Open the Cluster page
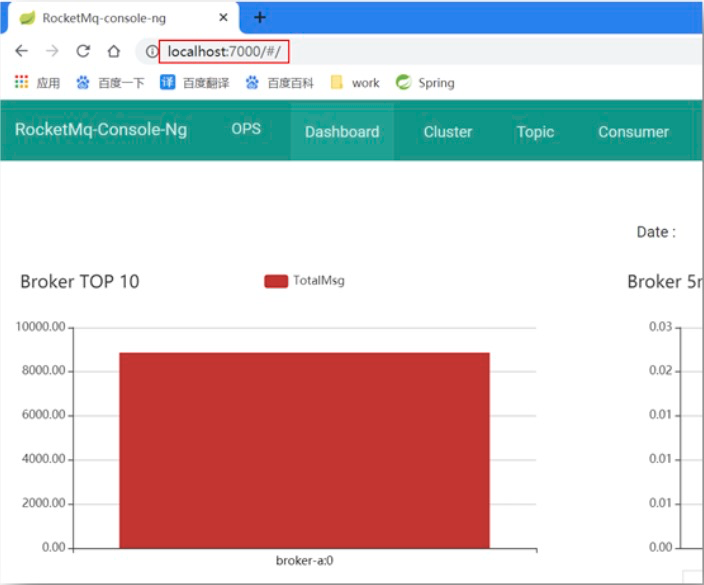The height and width of the screenshot is (585, 704). tap(448, 132)
